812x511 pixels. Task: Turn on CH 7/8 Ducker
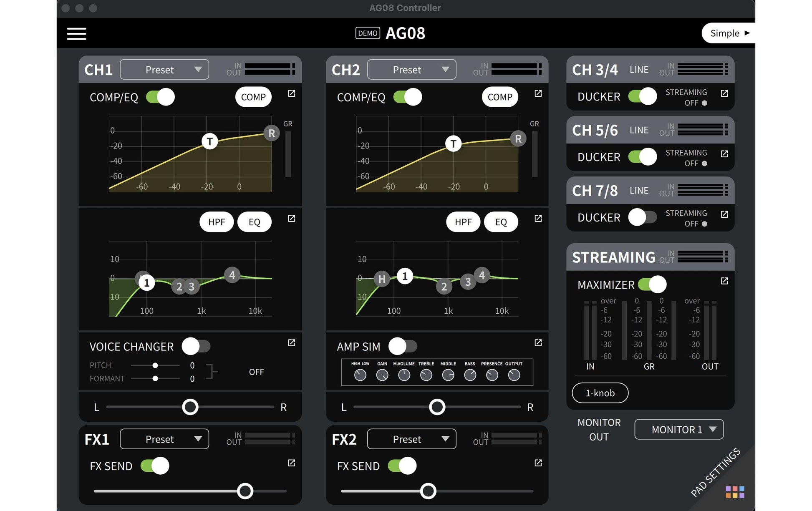[x=643, y=217]
